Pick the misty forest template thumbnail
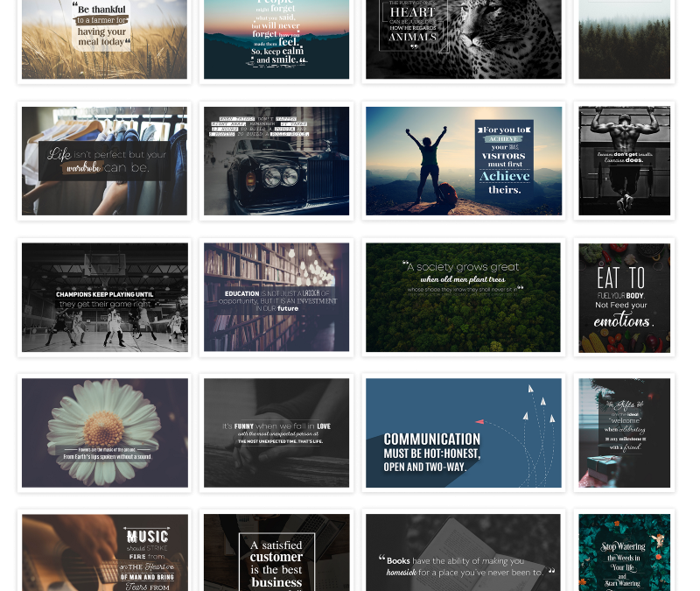The height and width of the screenshot is (591, 700). pyautogui.click(x=624, y=39)
